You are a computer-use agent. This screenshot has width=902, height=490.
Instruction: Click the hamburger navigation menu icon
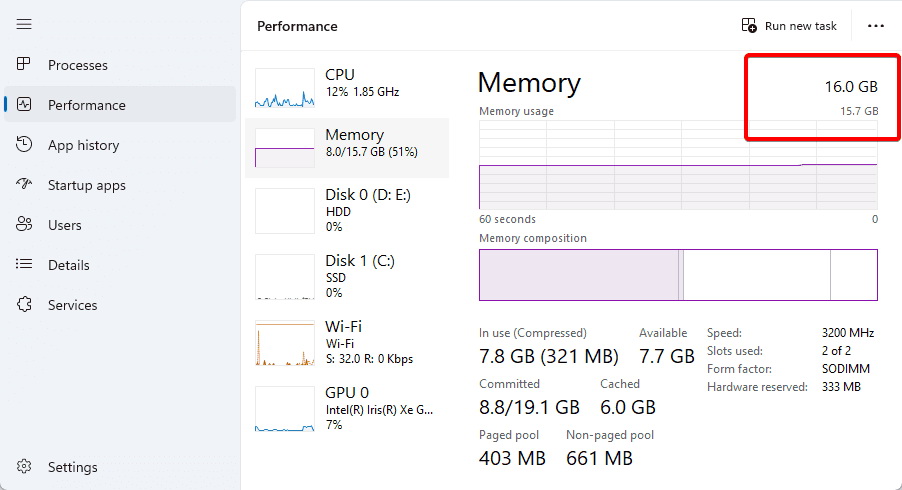pyautogui.click(x=24, y=24)
